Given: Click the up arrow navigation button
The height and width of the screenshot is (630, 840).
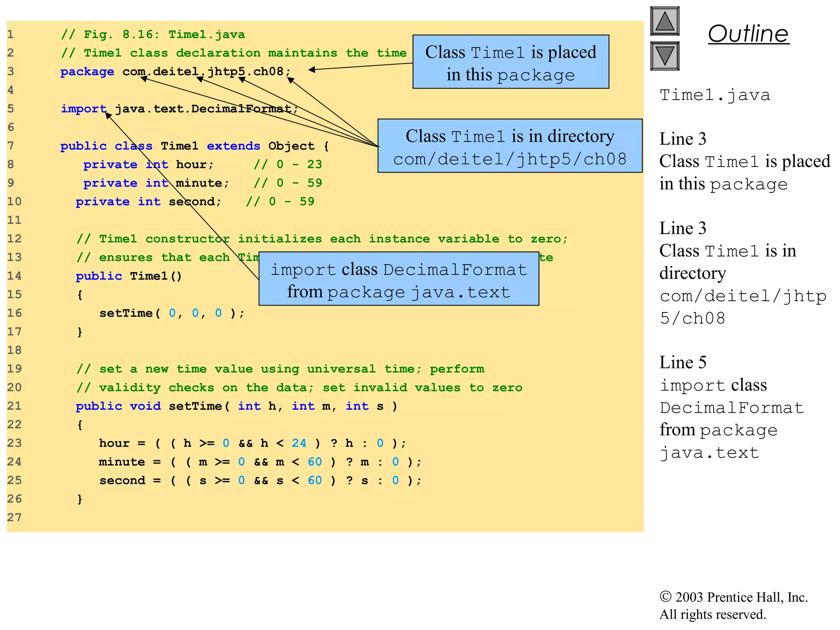Looking at the screenshot, I should click(x=665, y=21).
